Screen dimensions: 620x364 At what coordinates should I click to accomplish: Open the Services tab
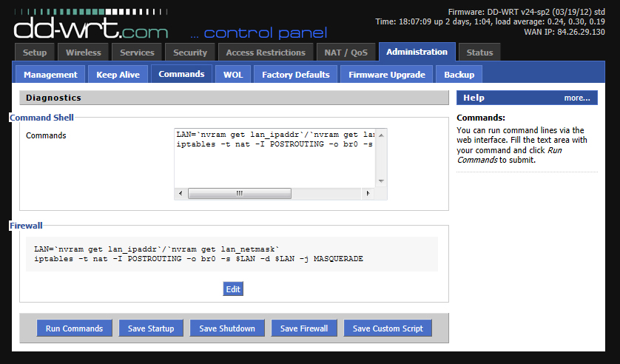pos(137,53)
